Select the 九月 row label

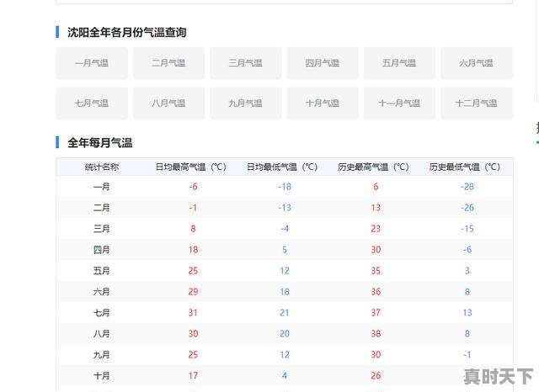[x=102, y=355]
